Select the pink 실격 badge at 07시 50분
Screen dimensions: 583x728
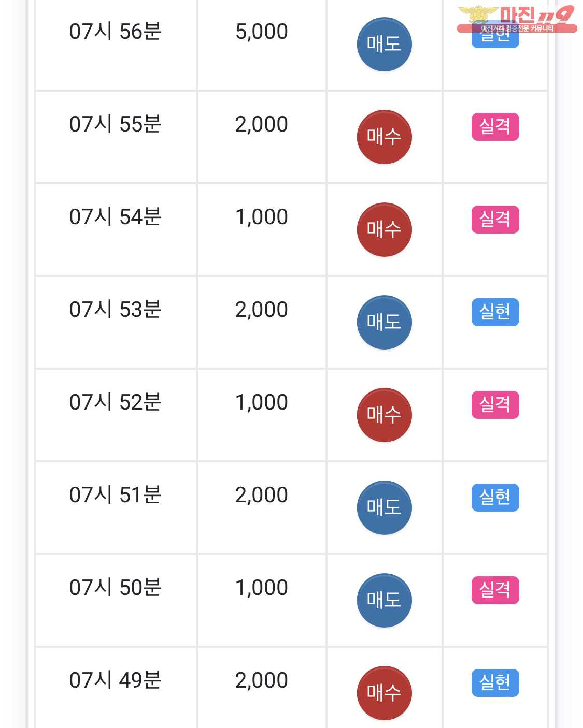pyautogui.click(x=495, y=590)
